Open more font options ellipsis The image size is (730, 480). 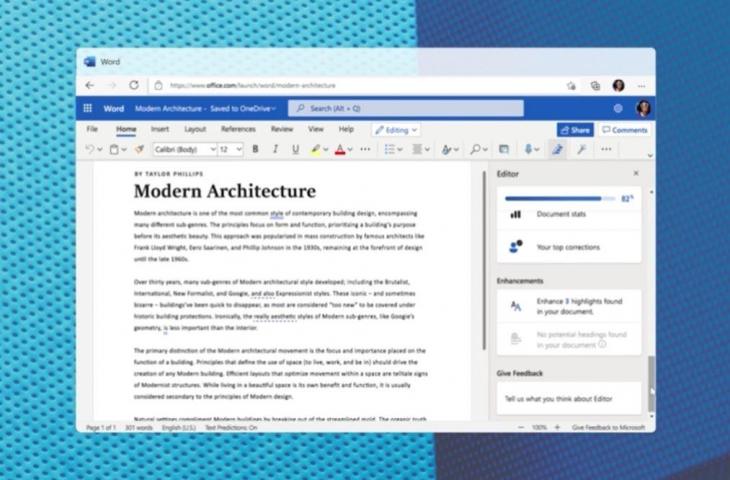pyautogui.click(x=365, y=149)
